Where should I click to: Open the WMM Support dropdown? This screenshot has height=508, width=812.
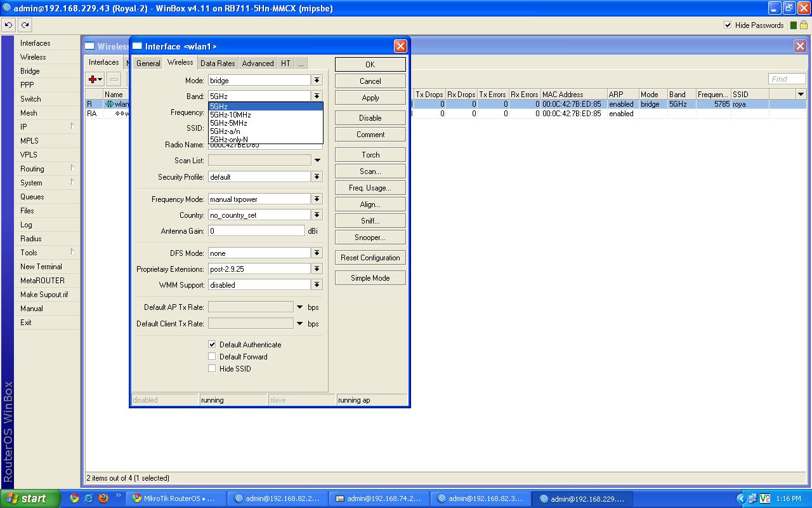click(317, 284)
